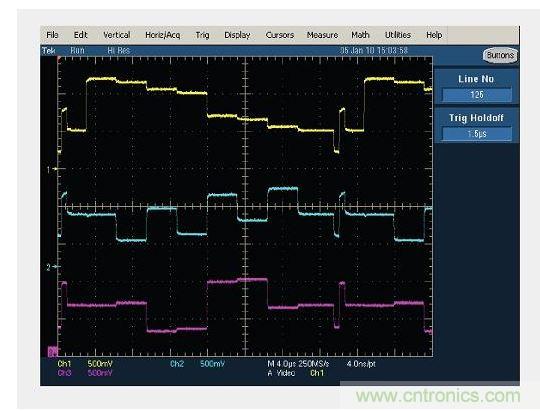Viewport: 540px width, 411px height.
Task: Select the Line No value field
Action: pos(477,94)
